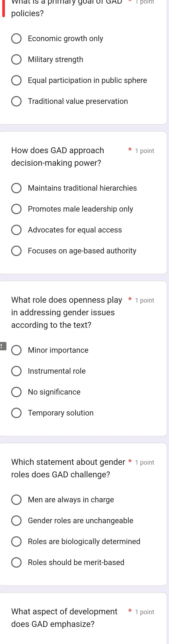Image resolution: width=169 pixels, height=644 pixels.
Task: Select "Temporary solution" option
Action: 17,413
